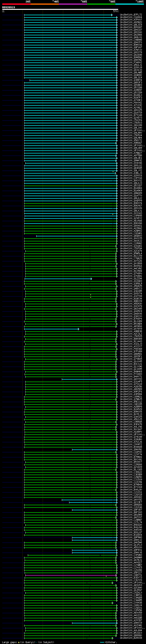This screenshot has height=644, width=146.
Task: Select the UniRef100_P48368 label
Action: 131,349
